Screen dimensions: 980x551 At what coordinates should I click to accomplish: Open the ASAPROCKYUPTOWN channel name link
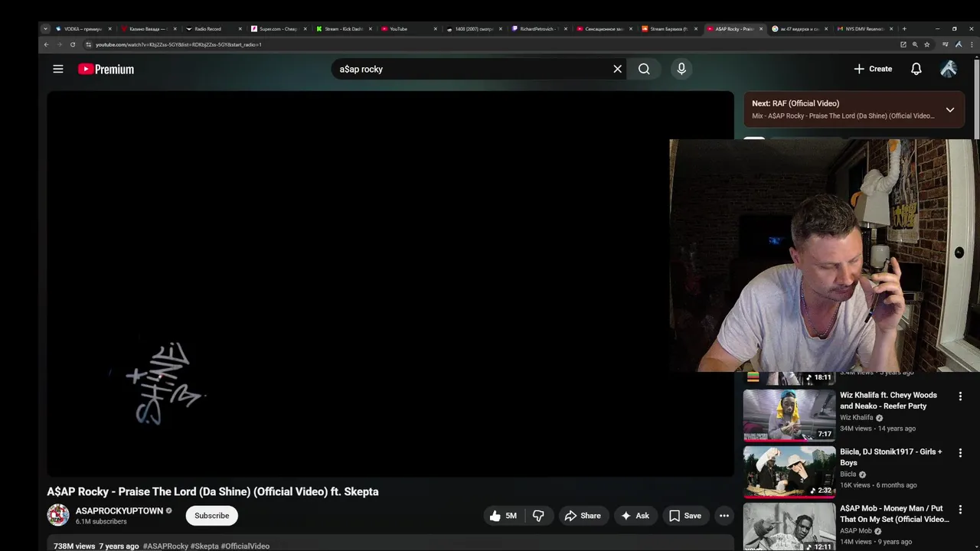(x=119, y=510)
